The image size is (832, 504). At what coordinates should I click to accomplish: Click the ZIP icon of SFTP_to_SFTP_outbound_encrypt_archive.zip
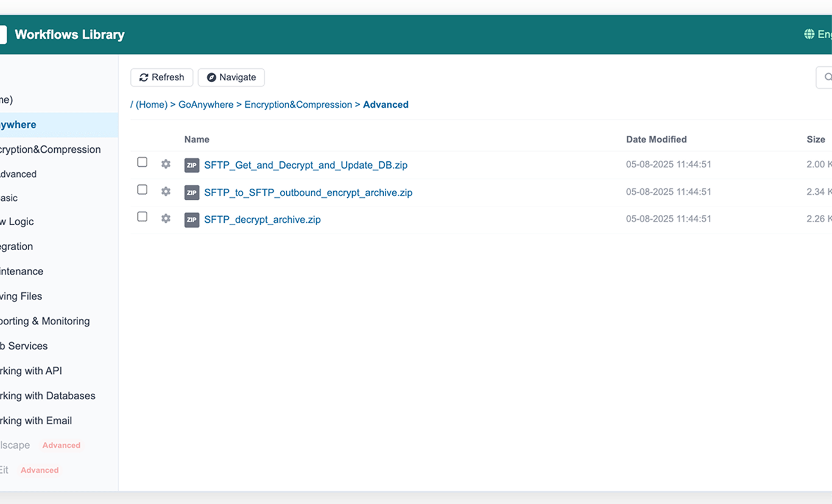192,192
